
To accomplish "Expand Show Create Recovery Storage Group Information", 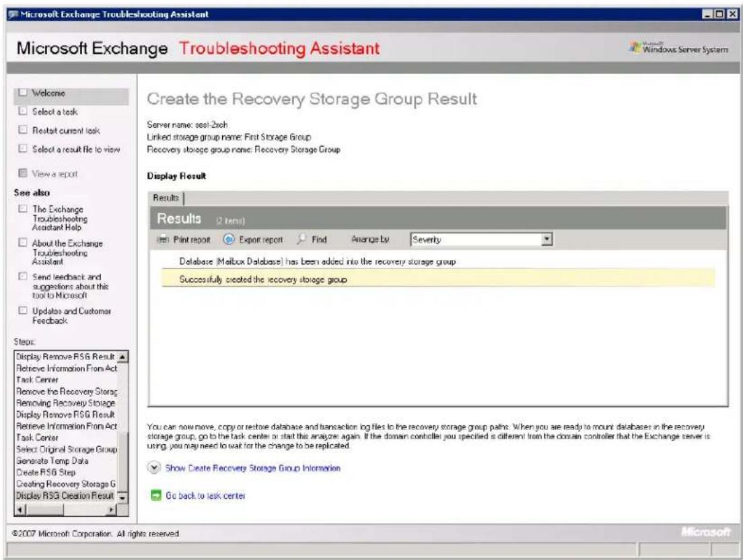I will pyautogui.click(x=153, y=468).
